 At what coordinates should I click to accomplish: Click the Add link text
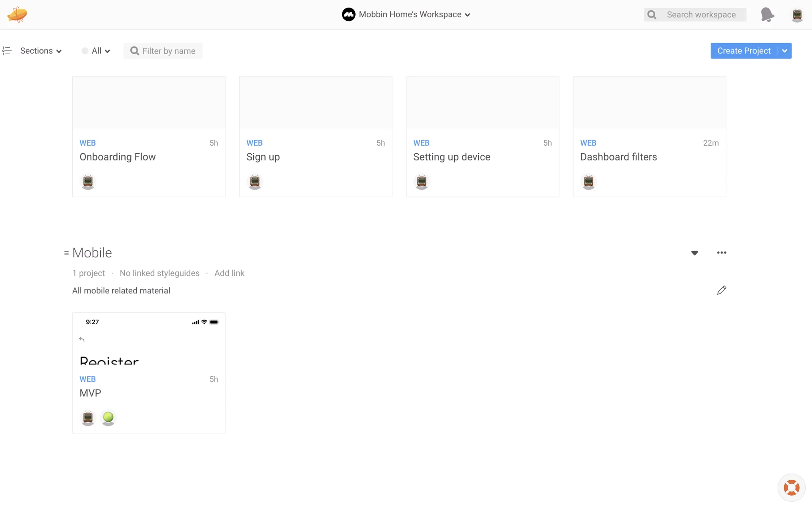coord(229,273)
